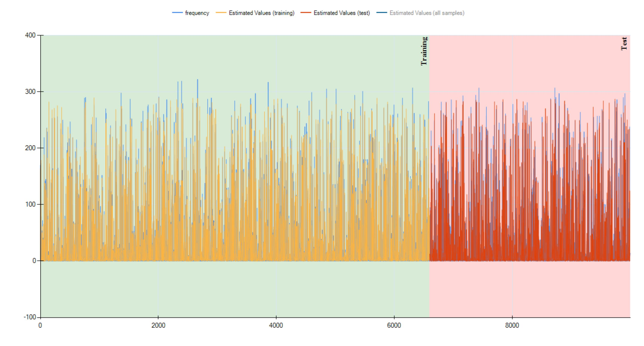Click the 100 y-axis tick label
The height and width of the screenshot is (346, 644).
coord(30,204)
